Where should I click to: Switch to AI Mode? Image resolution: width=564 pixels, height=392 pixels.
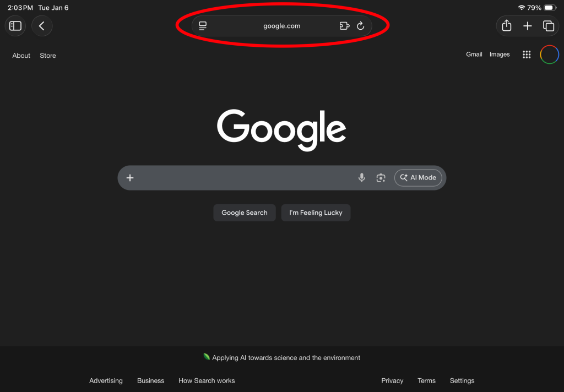418,178
